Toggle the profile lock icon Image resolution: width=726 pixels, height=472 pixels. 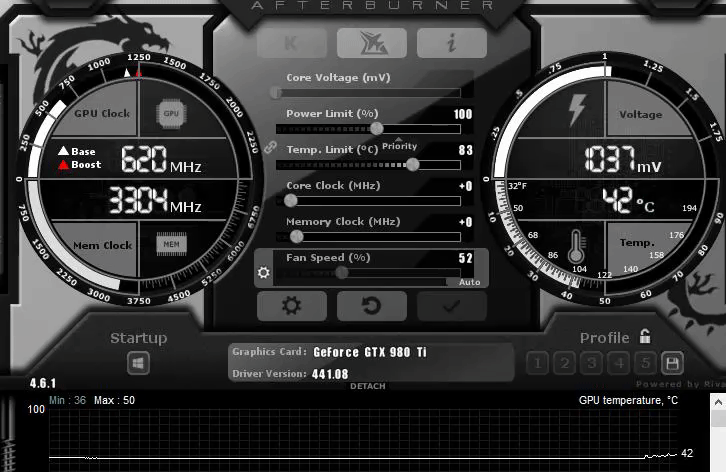coord(645,336)
